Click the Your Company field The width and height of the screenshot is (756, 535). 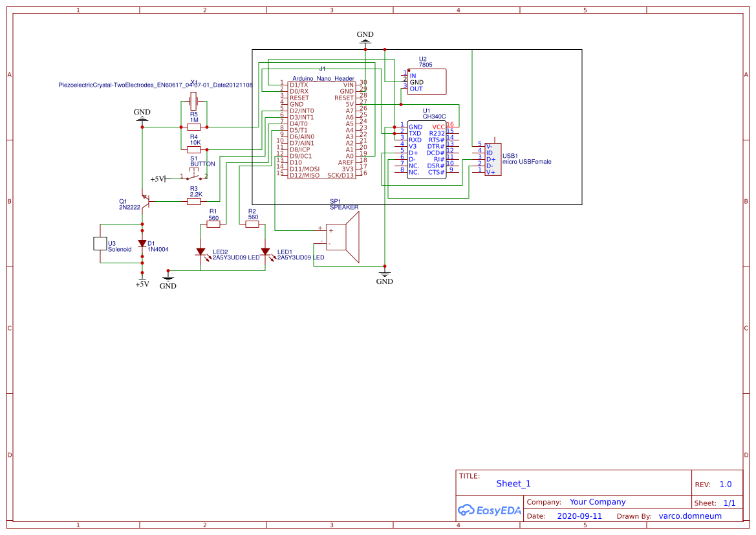pos(598,502)
